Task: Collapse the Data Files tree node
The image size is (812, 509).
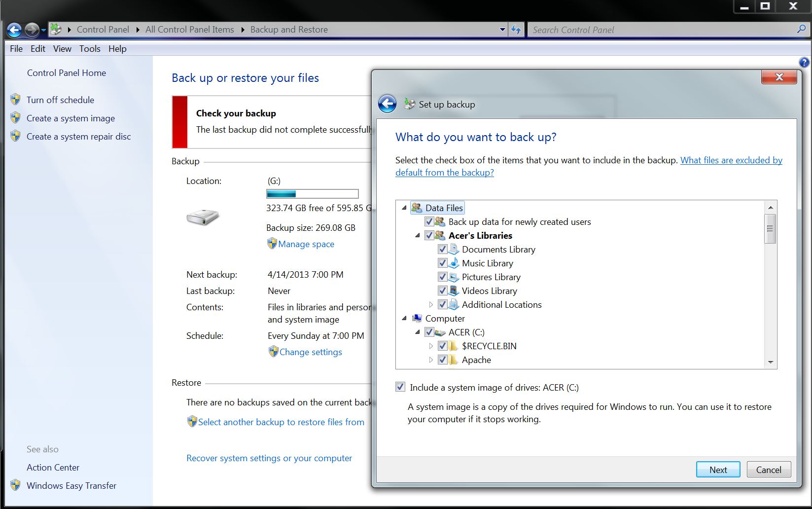Action: tap(404, 208)
